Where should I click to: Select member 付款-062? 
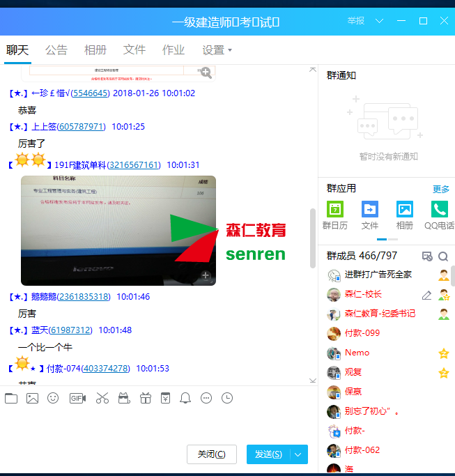(x=362, y=450)
